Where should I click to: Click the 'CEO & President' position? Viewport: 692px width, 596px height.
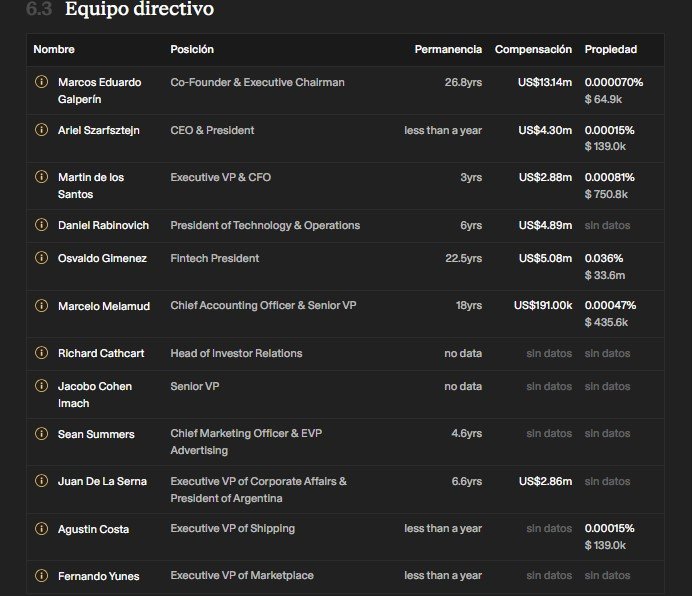pos(212,130)
